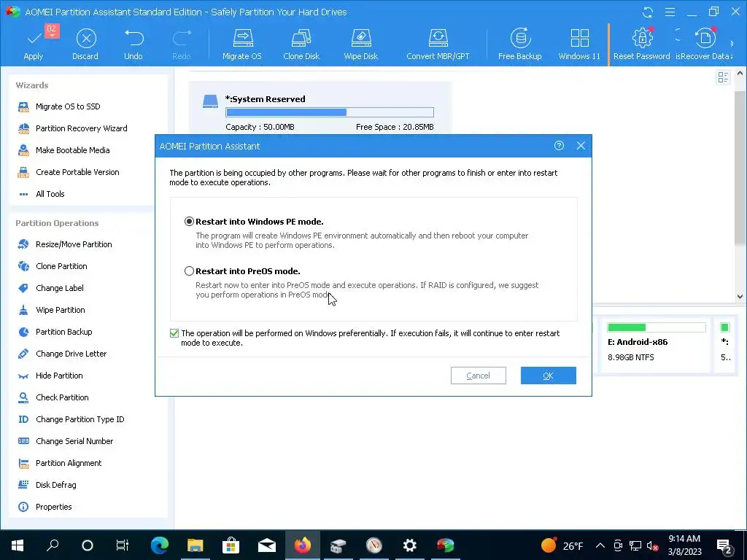
Task: Click AOMEI Partition Assistant taskbar icon
Action: click(446, 545)
